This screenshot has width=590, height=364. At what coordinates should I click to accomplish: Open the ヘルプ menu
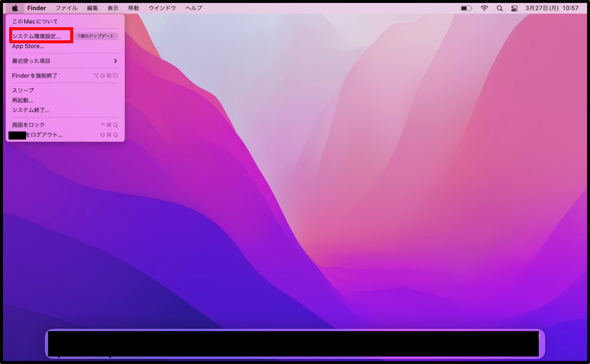[x=193, y=8]
